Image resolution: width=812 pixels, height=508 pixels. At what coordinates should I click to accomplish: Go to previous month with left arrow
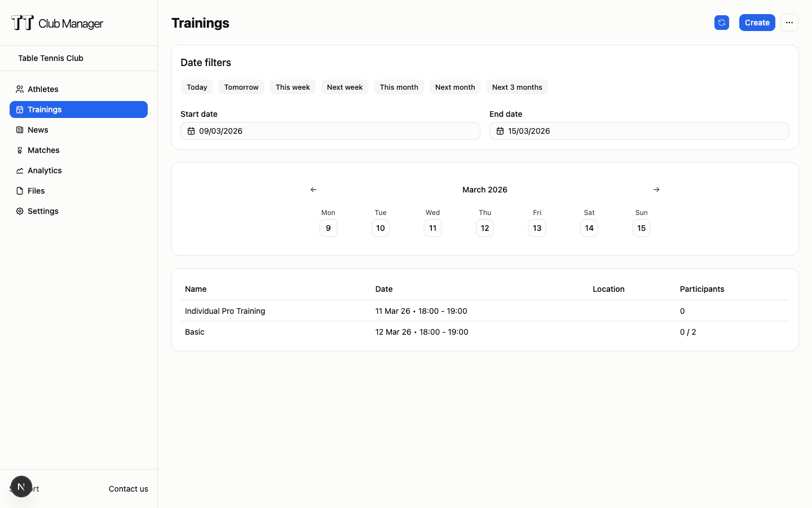click(314, 190)
